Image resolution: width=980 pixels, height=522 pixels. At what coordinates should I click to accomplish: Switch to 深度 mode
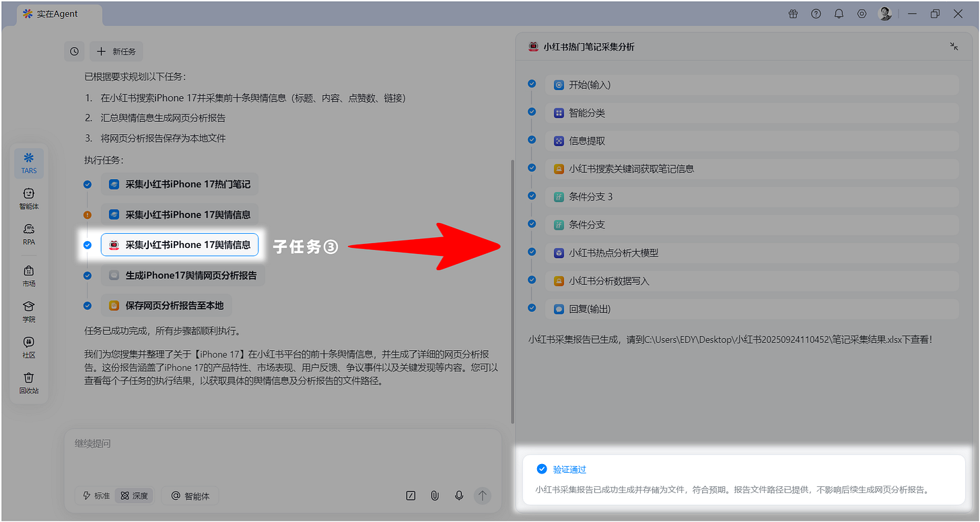(133, 496)
